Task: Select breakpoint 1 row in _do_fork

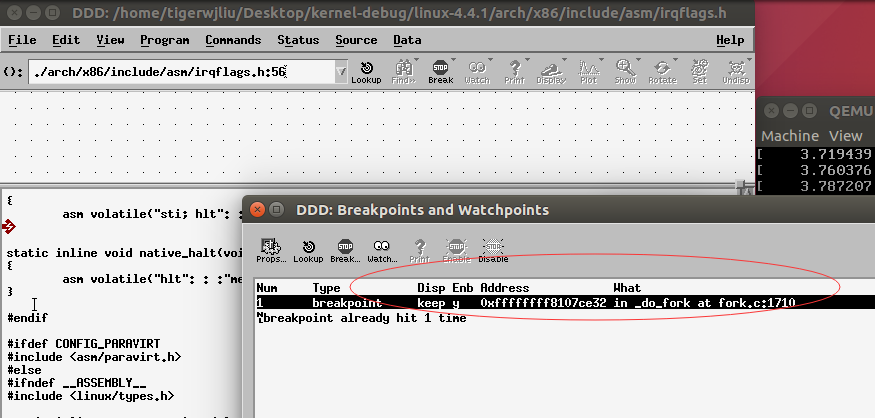Action: point(564,303)
